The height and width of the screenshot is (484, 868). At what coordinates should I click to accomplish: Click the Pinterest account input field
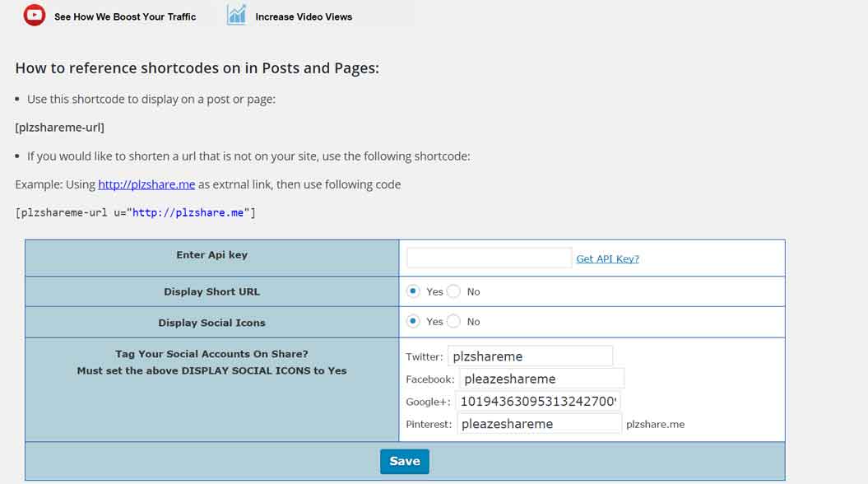[539, 424]
